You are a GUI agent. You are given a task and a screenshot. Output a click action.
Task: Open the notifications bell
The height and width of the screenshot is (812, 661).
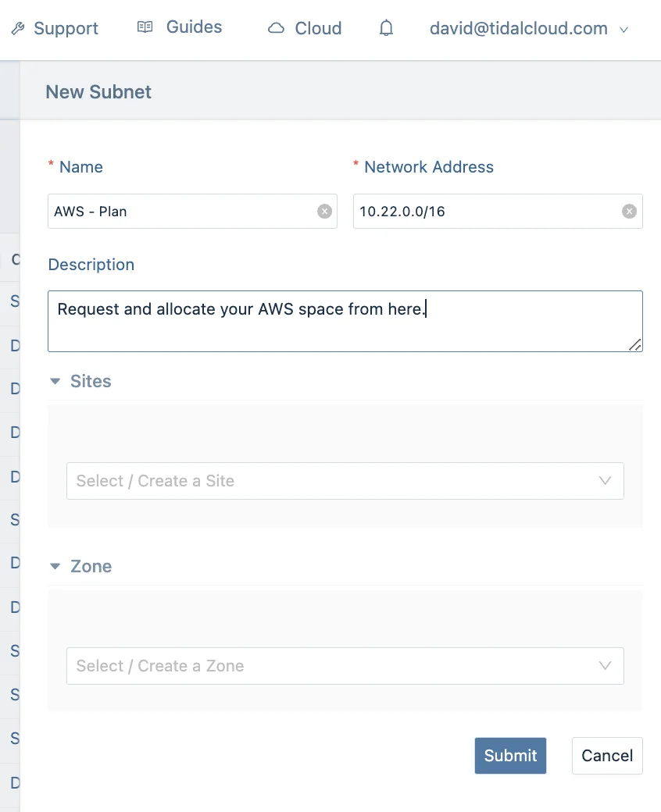click(386, 28)
